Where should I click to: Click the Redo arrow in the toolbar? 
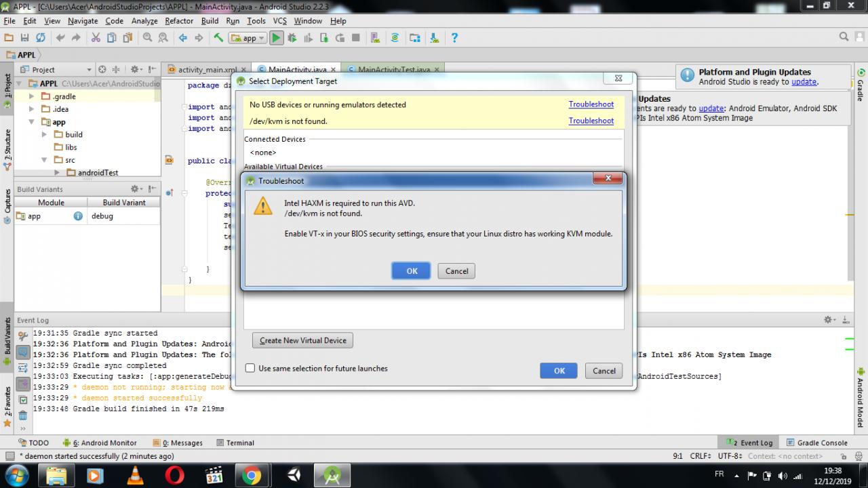(76, 38)
